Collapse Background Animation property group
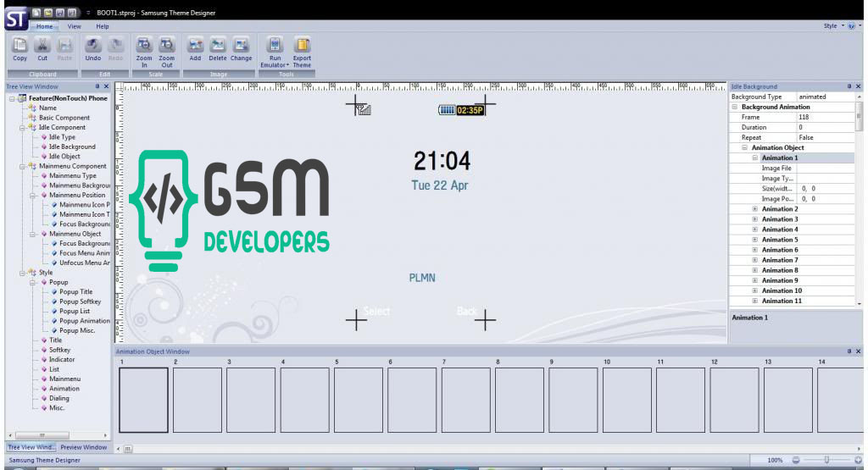Viewport: 868px width, 470px height. point(735,107)
